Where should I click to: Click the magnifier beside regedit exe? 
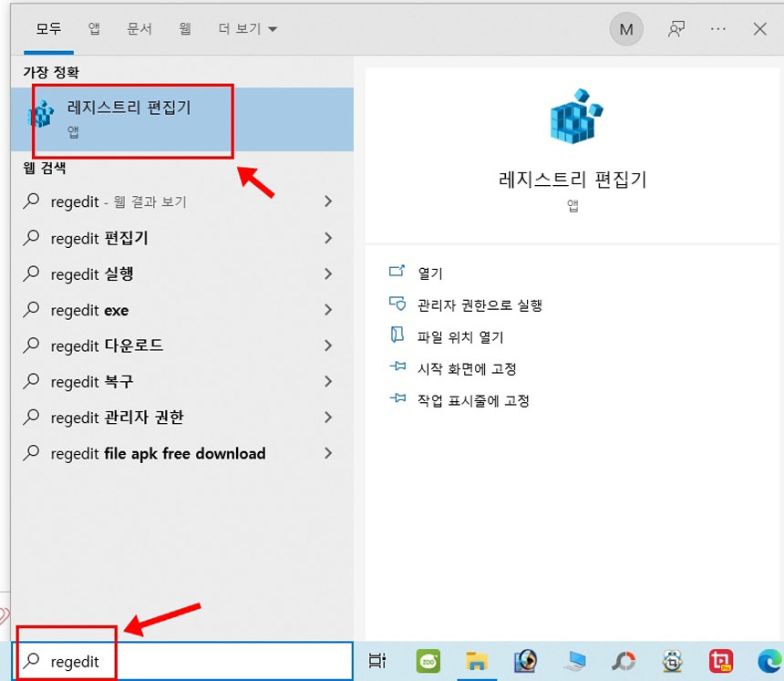click(31, 309)
